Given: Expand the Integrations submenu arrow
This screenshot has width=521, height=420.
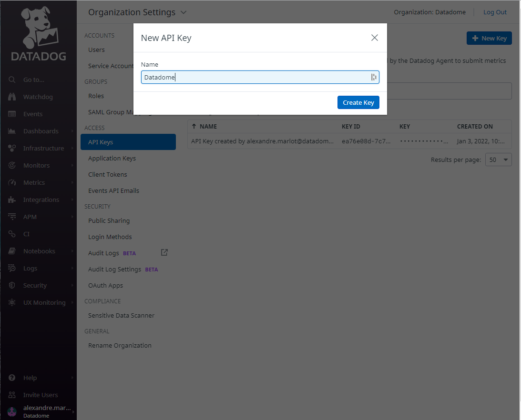Looking at the screenshot, I should pyautogui.click(x=72, y=200).
